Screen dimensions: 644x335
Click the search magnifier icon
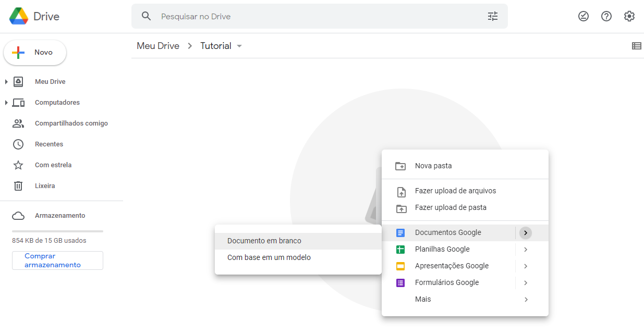[147, 16]
